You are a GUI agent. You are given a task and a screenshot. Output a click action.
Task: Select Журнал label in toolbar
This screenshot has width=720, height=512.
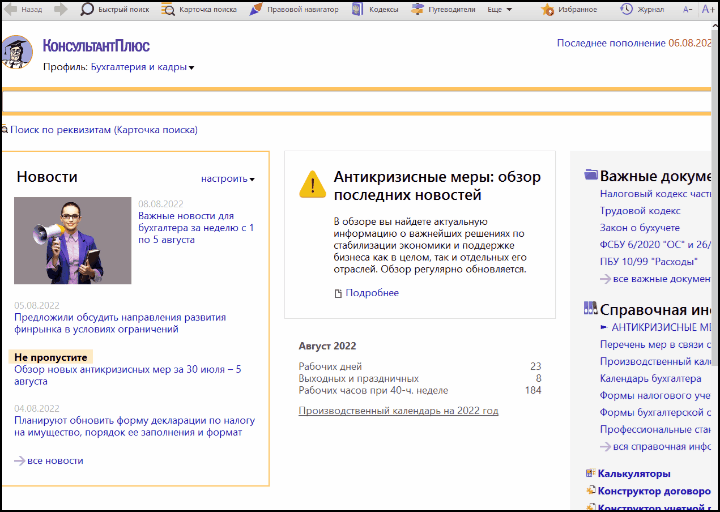[651, 9]
